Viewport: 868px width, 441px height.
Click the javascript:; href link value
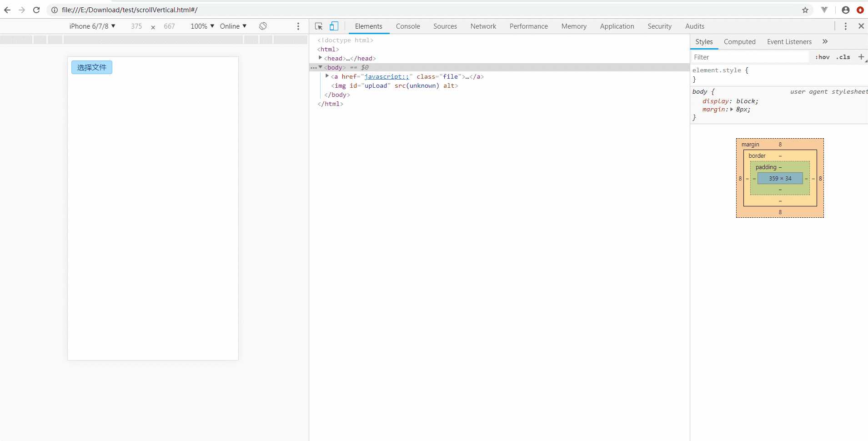coord(387,76)
